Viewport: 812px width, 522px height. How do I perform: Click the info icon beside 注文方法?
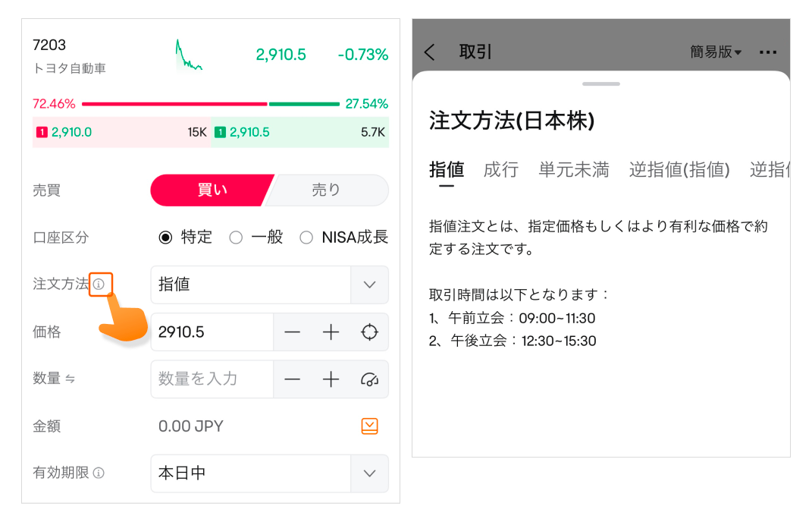(99, 285)
